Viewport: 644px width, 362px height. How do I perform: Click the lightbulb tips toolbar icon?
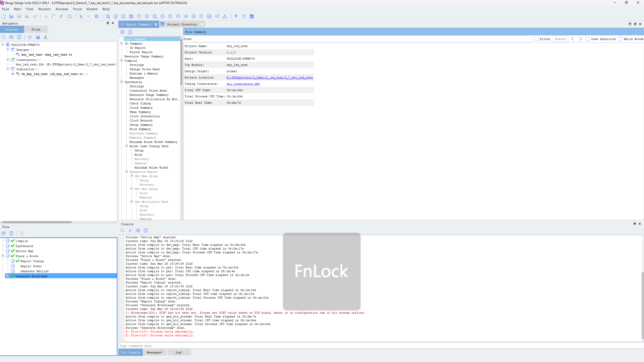(236, 16)
